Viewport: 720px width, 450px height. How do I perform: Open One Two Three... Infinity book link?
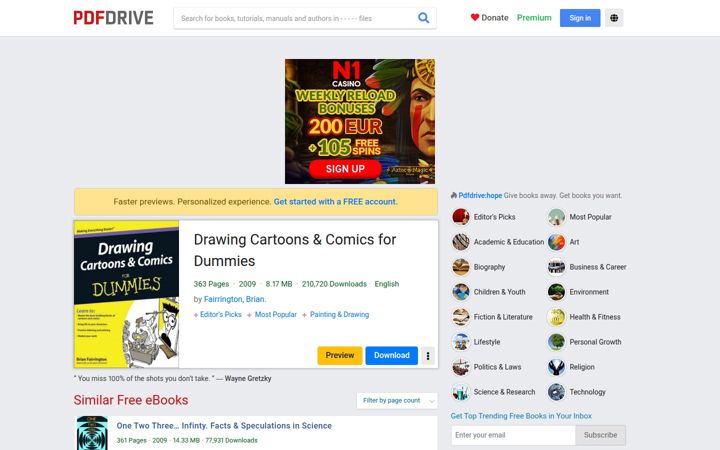pyautogui.click(x=224, y=426)
